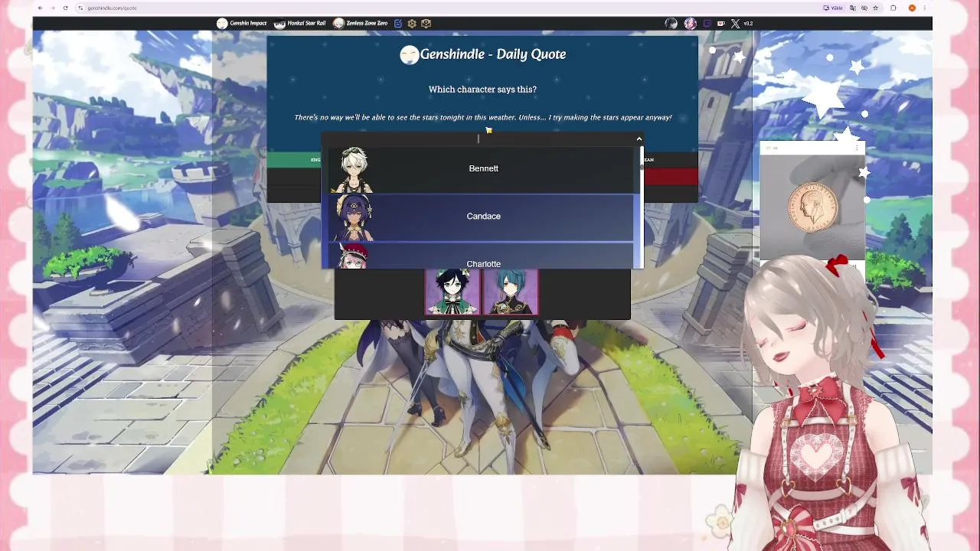Click the Genshindle - Daily Quote title
This screenshot has width=980, height=551.
493,54
